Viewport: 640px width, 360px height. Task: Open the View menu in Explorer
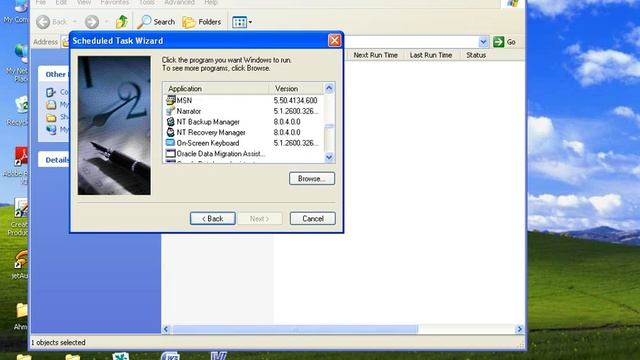tap(84, 2)
